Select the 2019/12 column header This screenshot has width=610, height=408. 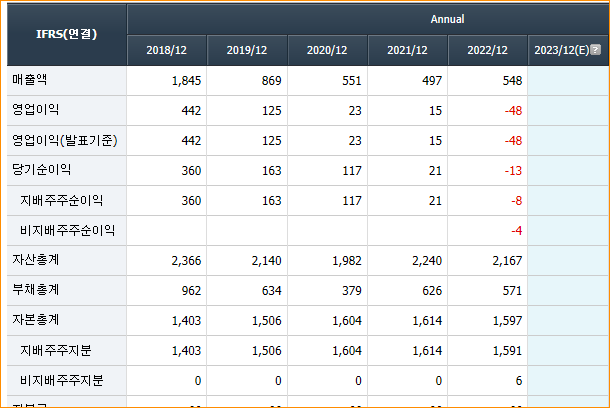click(247, 50)
